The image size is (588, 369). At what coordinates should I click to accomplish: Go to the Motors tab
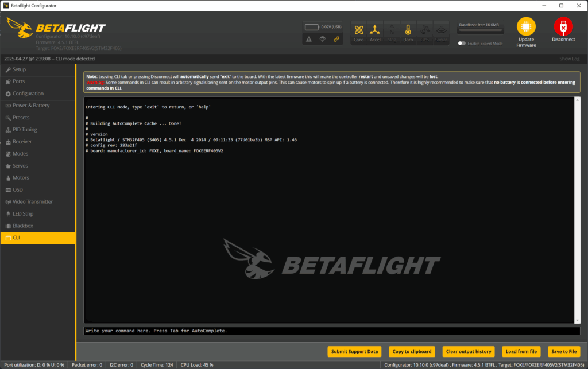37,178
